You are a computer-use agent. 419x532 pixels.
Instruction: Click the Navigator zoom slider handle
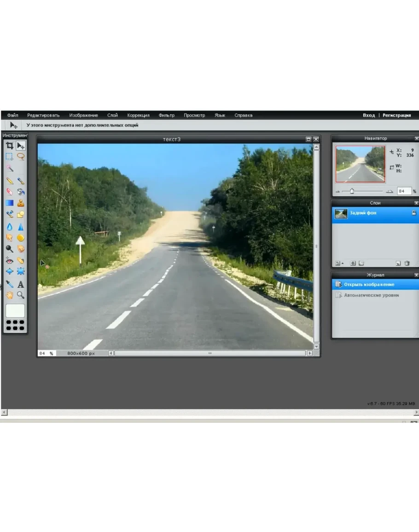pos(352,191)
